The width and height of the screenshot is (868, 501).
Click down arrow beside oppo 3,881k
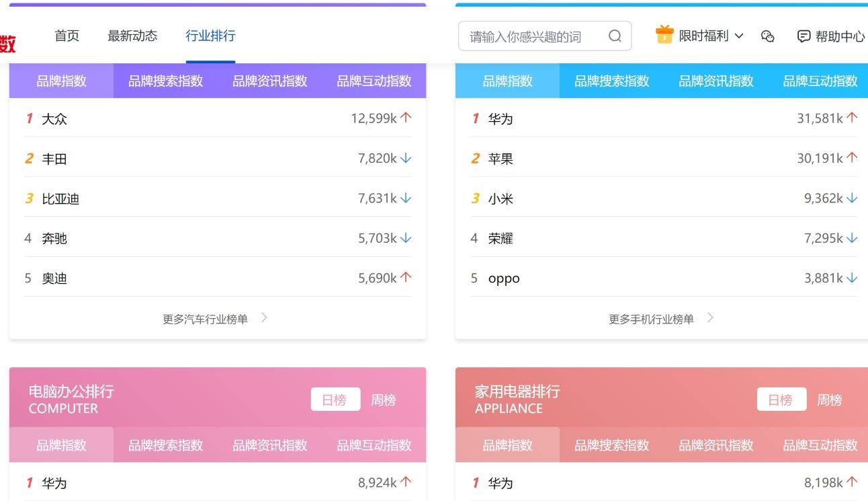coord(852,278)
